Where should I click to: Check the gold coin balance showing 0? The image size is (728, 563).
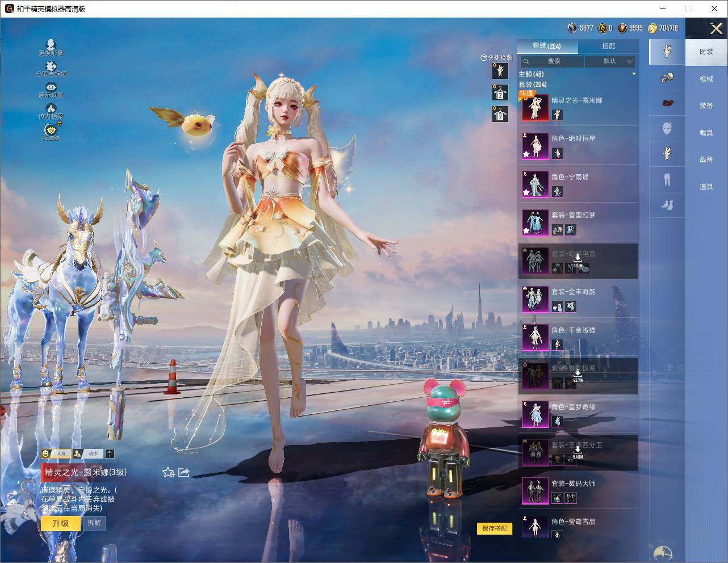click(x=601, y=28)
